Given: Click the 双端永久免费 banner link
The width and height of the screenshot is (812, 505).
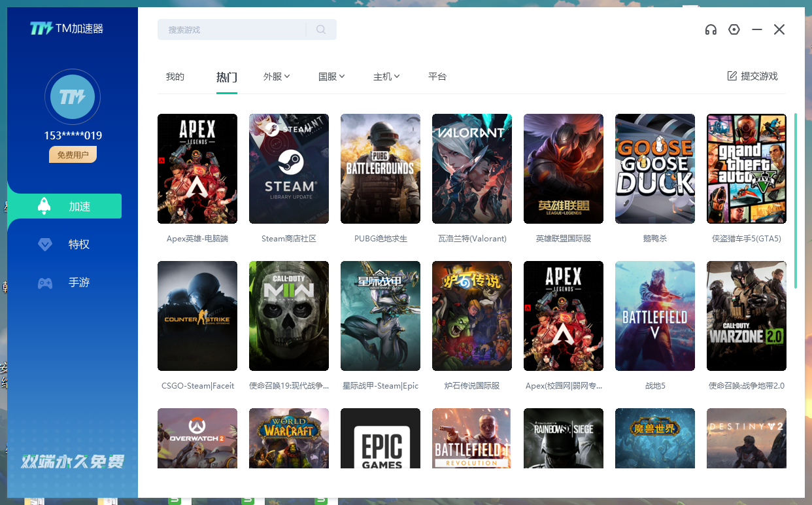Looking at the screenshot, I should pos(73,461).
